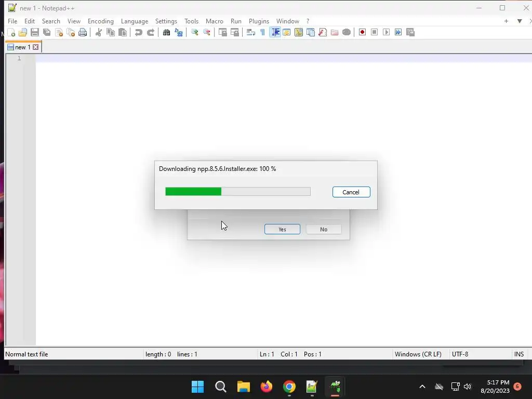Click the Paste clipboard icon
The image size is (532, 399).
point(123,33)
